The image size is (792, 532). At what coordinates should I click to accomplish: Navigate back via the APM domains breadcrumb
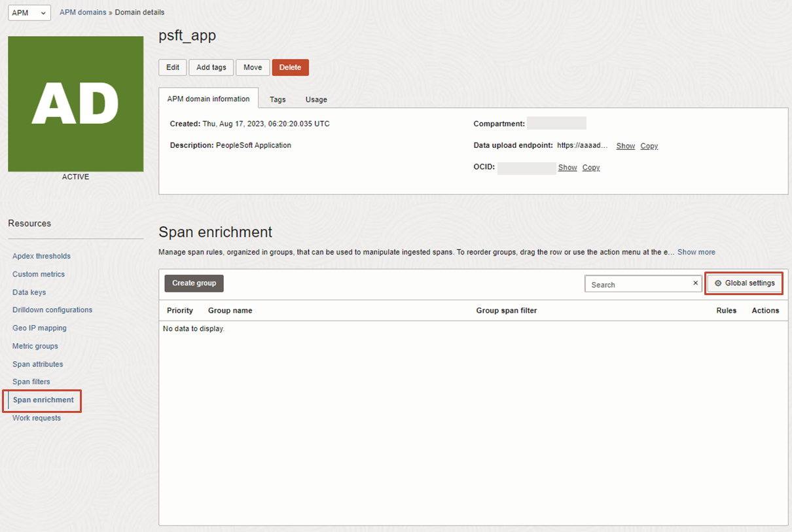pyautogui.click(x=82, y=12)
